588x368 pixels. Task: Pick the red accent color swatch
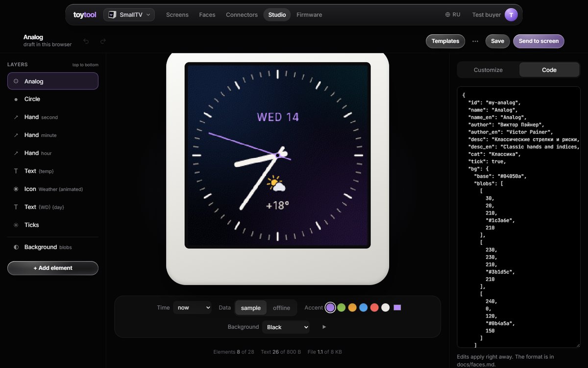tap(374, 308)
